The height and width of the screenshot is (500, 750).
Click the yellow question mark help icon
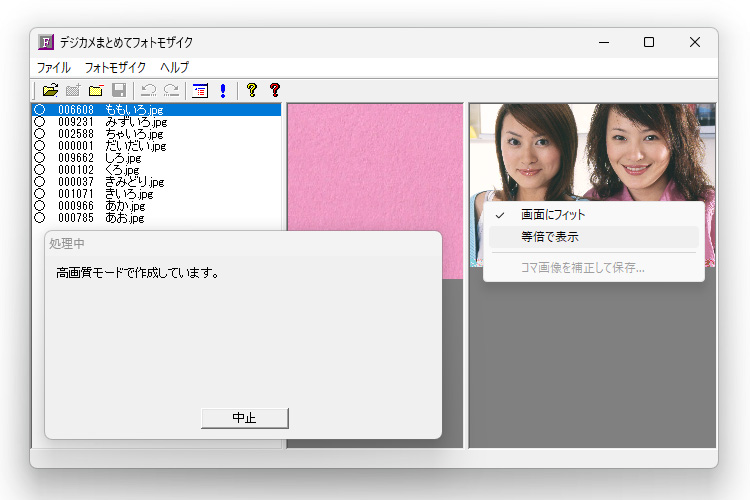(251, 90)
